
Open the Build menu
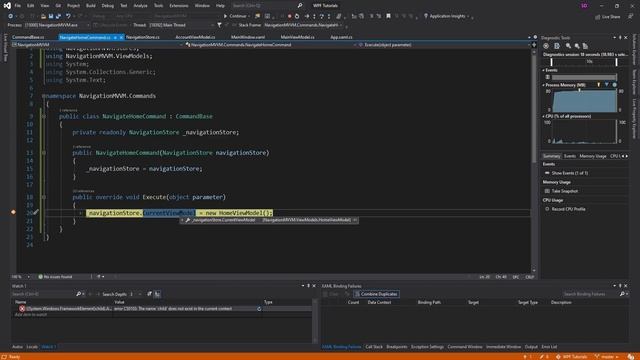click(91, 6)
